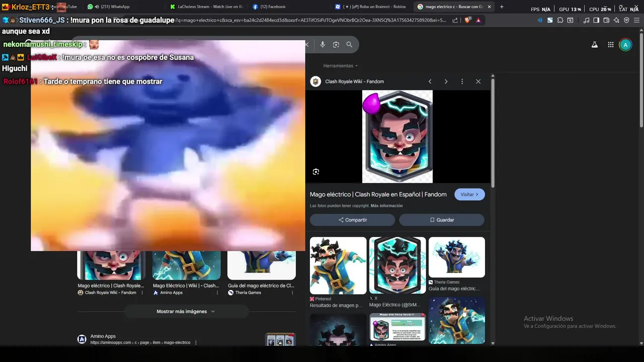This screenshot has width=644, height=362.
Task: Open Mago eléctrico Fandom title link in preview
Action: point(378,195)
